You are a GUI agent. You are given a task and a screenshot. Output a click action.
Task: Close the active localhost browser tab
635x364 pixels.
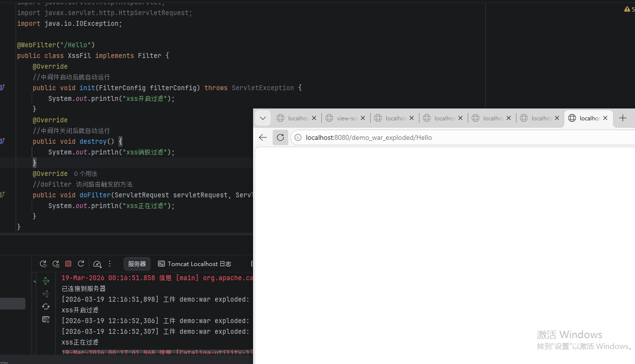coord(605,118)
